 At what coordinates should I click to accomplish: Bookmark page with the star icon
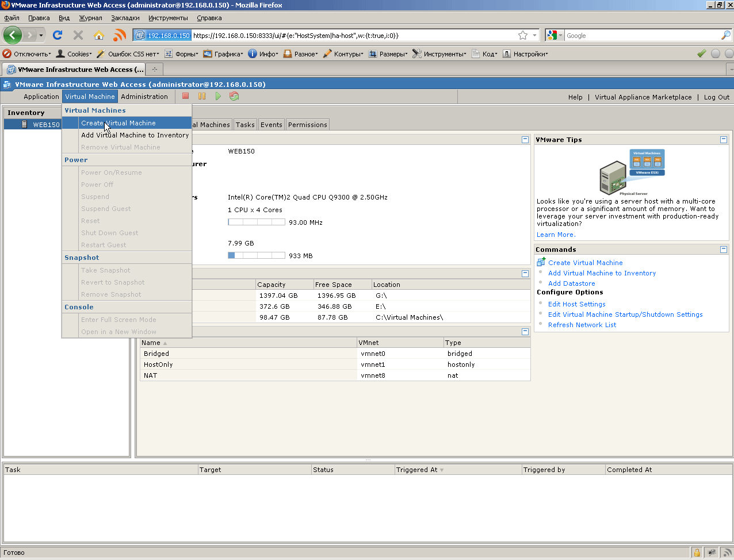click(x=523, y=36)
